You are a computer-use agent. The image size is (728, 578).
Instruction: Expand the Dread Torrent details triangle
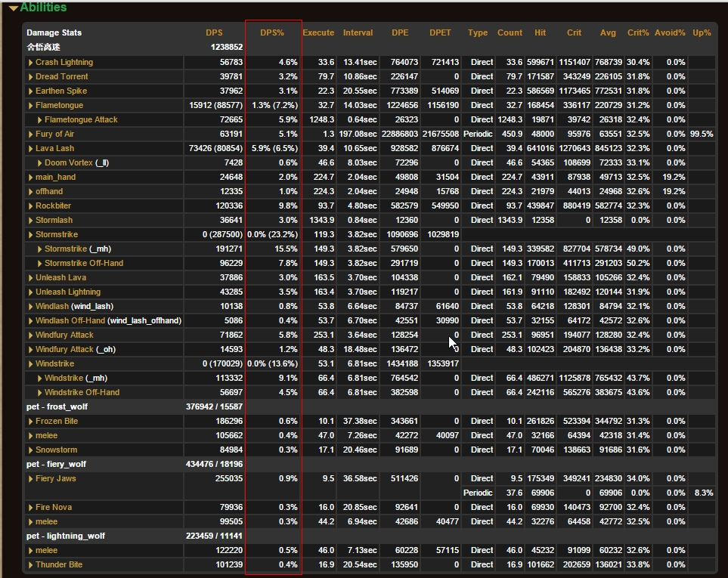(x=31, y=76)
